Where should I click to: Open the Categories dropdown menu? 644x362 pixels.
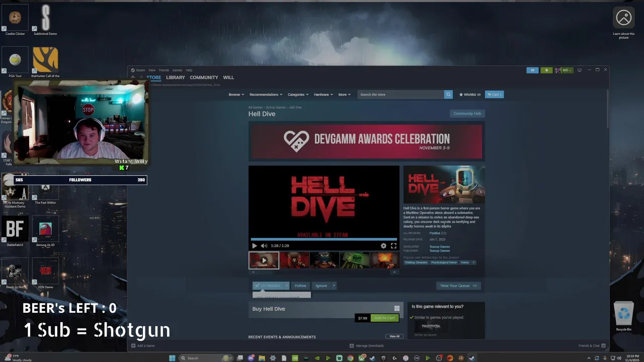coord(298,95)
